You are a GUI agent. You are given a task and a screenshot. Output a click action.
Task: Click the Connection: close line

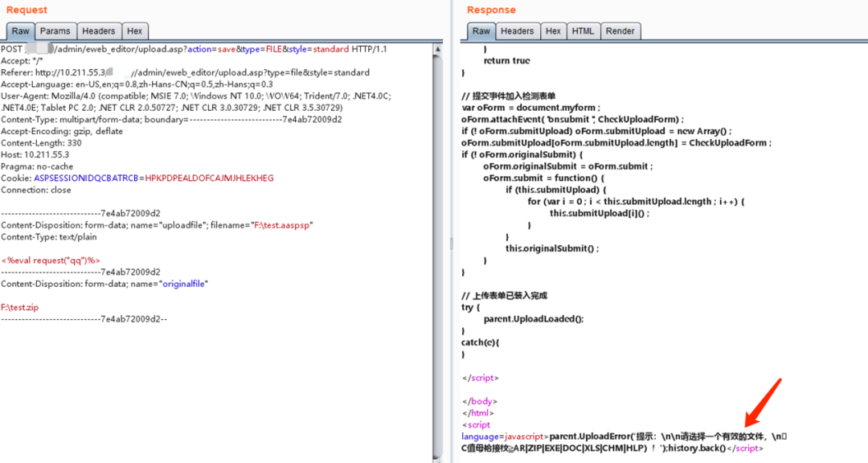pos(36,190)
